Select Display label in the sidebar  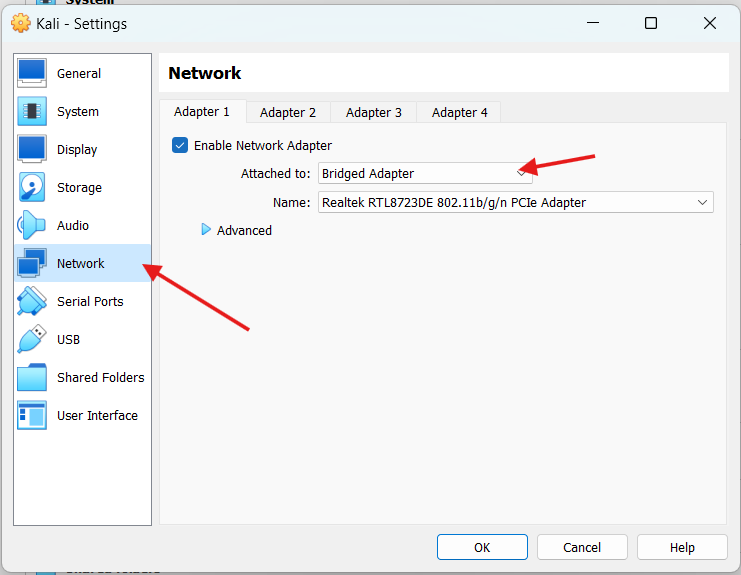pos(77,150)
